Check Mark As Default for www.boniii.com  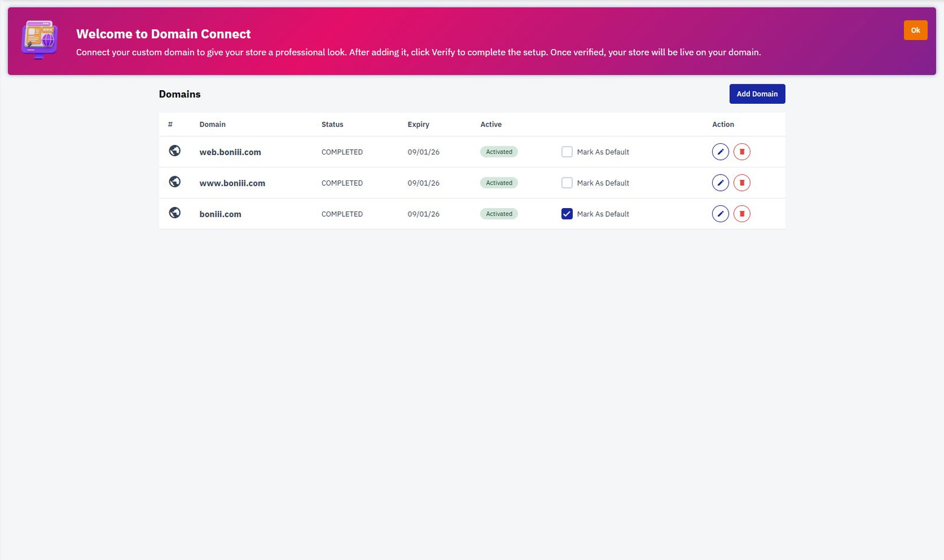[x=567, y=183]
